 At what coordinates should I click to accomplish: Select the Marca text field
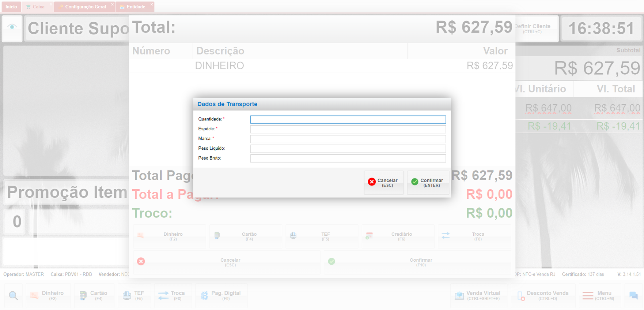[x=348, y=139]
